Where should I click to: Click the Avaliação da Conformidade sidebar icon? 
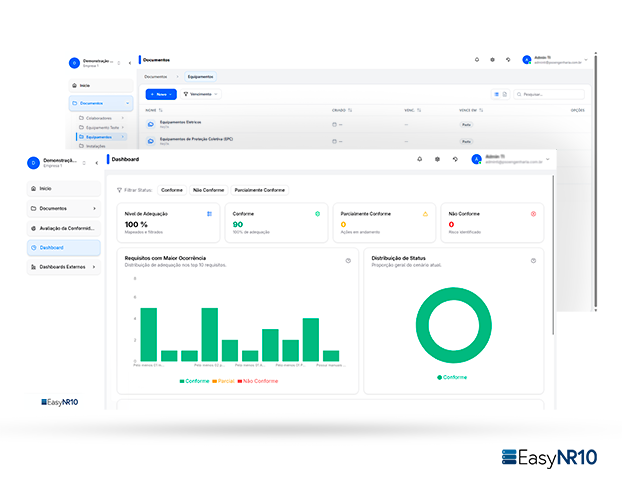coord(34,228)
